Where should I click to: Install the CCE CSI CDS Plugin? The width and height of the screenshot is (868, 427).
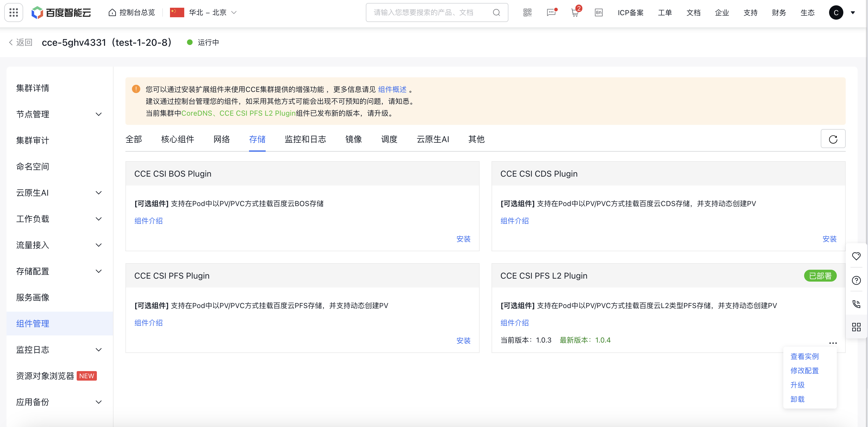coord(829,239)
